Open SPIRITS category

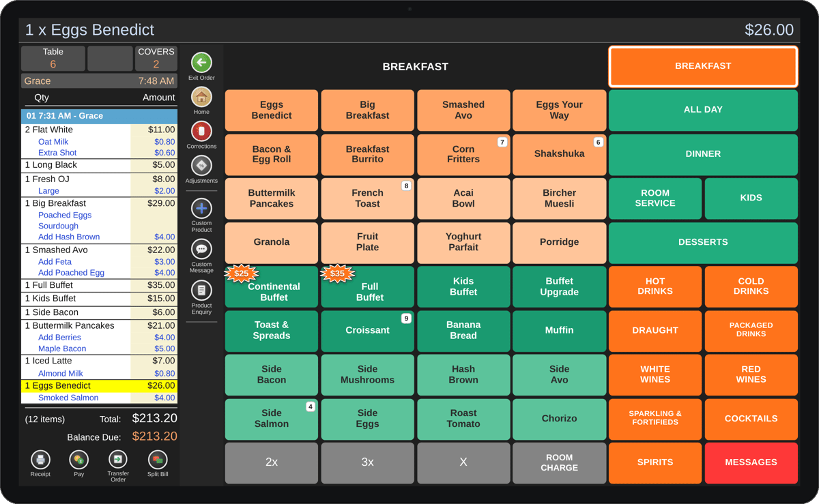(x=655, y=462)
